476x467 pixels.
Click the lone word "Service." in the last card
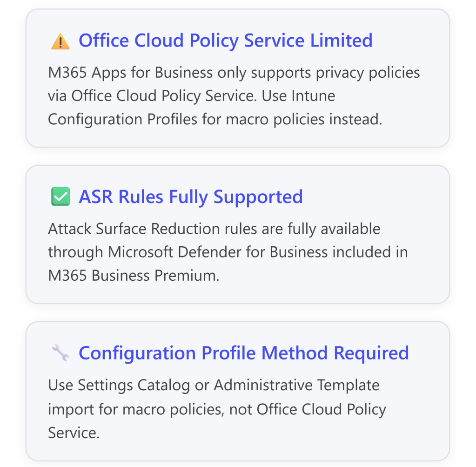click(x=74, y=433)
